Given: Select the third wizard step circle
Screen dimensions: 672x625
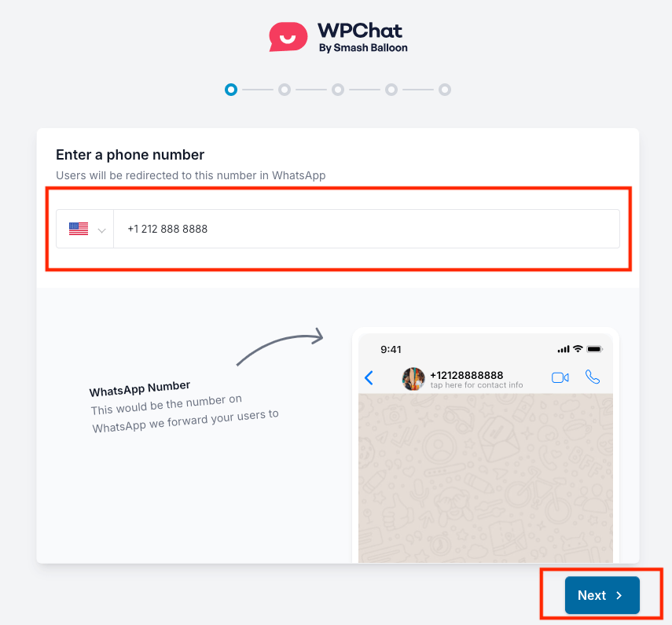Looking at the screenshot, I should 338,90.
